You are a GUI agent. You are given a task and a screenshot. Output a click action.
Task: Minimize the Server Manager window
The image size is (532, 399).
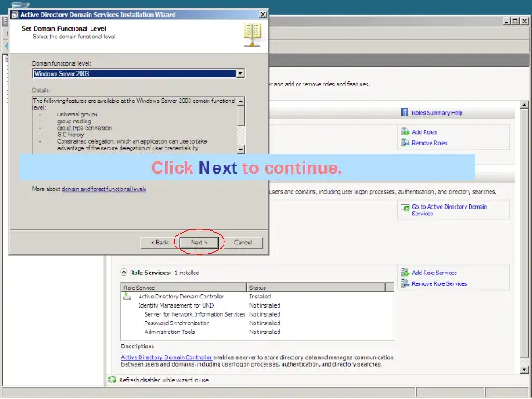(507, 21)
